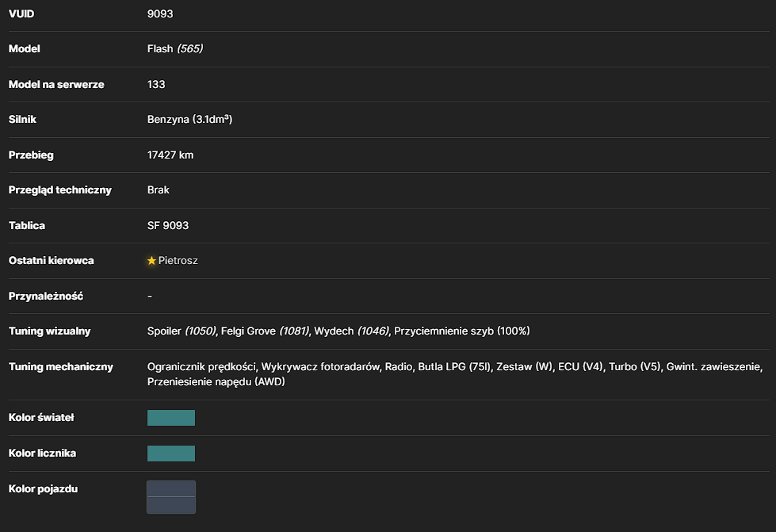Click the Tablica row label
The width and height of the screenshot is (776, 532).
tap(27, 226)
